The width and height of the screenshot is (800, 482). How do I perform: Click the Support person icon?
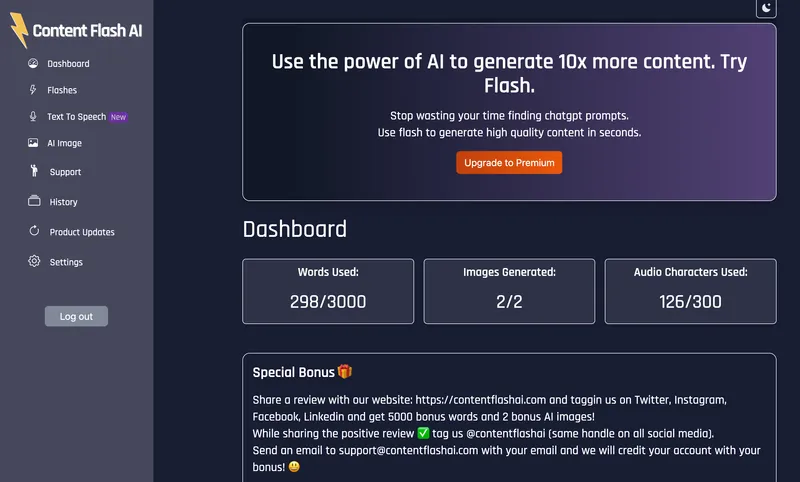click(x=34, y=171)
